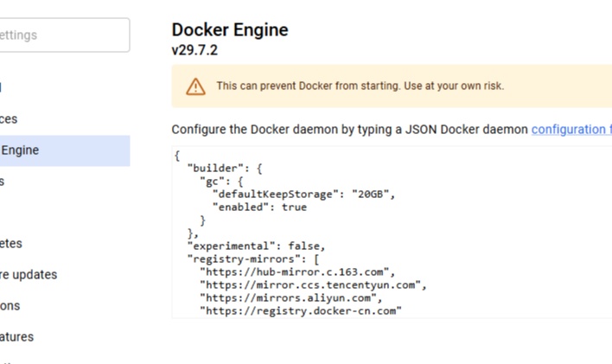The image size is (612, 364).
Task: Open the 're updates' sidebar entry
Action: [x=29, y=275]
